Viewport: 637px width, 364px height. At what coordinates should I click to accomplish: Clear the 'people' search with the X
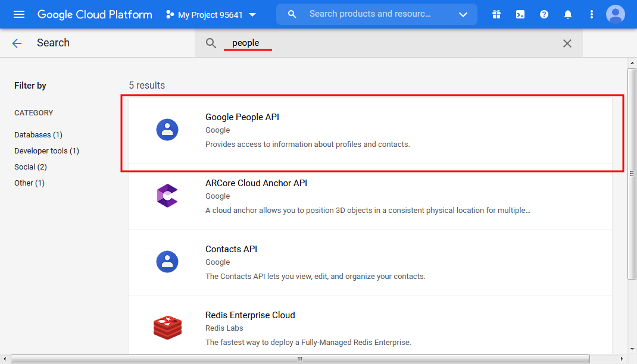pos(567,43)
